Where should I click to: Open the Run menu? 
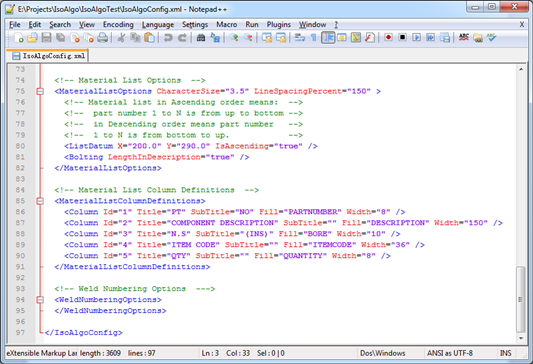click(x=252, y=24)
